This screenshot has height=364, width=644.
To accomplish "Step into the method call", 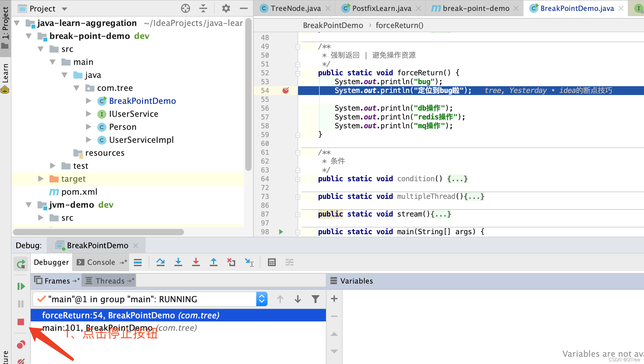I will (178, 262).
